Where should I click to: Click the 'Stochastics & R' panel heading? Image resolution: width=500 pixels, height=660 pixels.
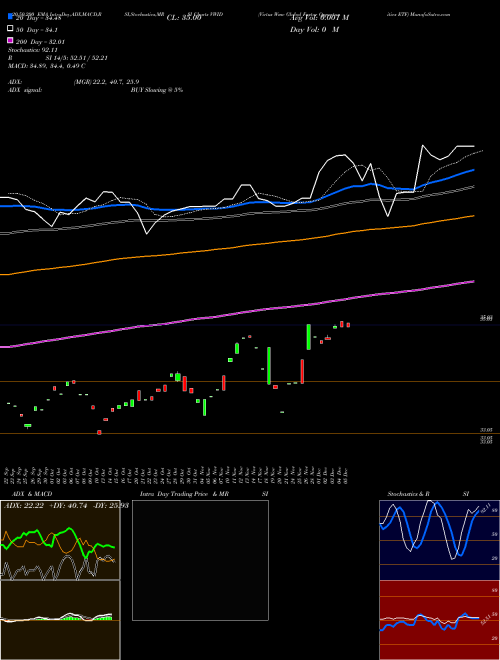pyautogui.click(x=408, y=494)
